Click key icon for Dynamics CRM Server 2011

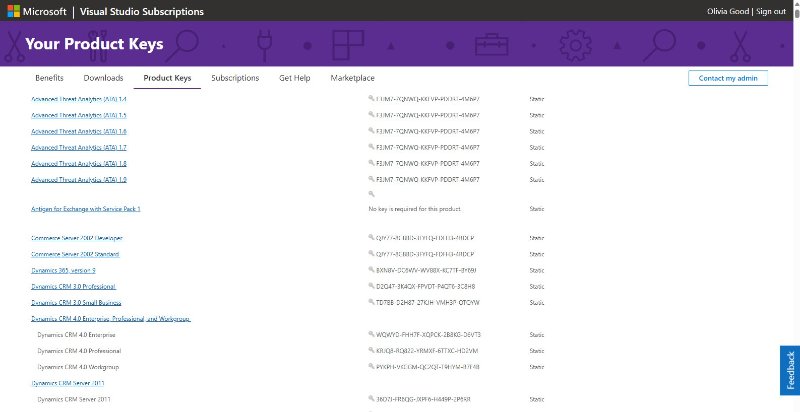point(372,398)
